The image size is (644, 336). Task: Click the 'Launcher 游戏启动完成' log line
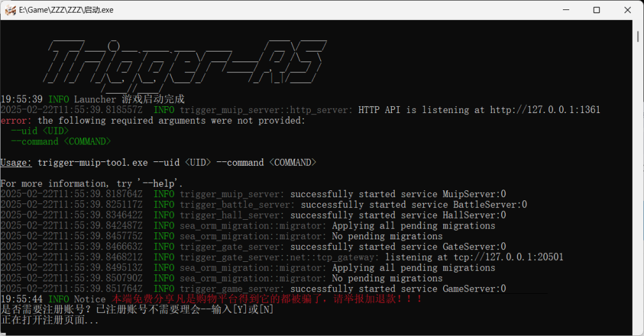pyautogui.click(x=93, y=99)
